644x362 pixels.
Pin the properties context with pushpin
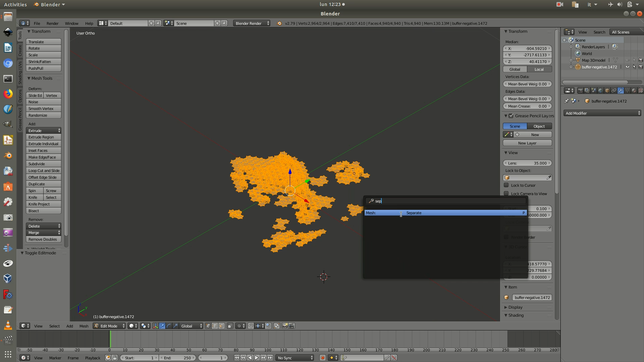(567, 101)
